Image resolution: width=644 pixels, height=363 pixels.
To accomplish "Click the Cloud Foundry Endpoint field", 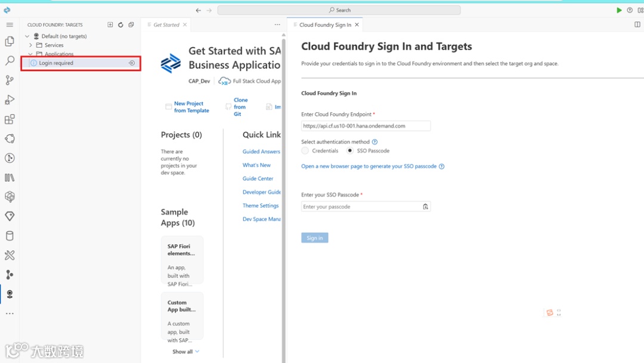I will tap(366, 126).
